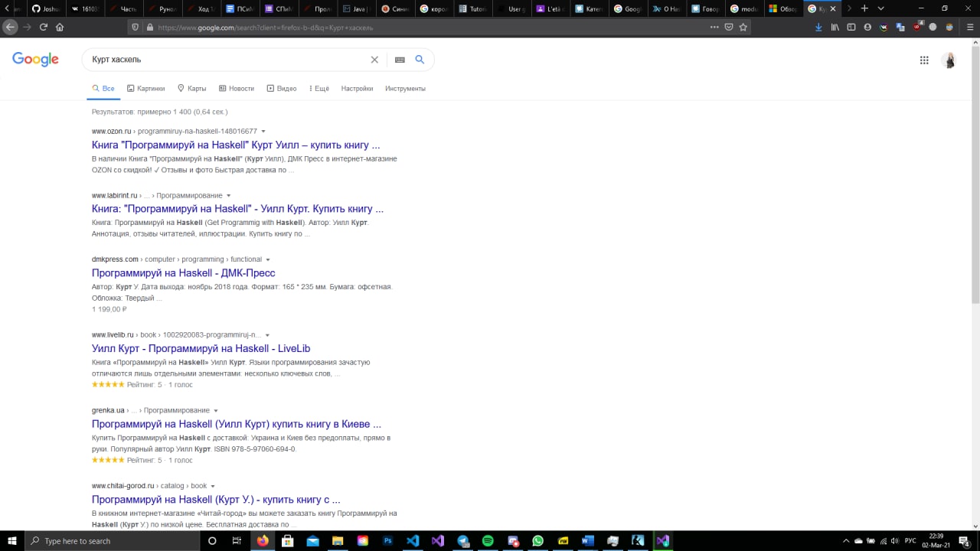Switch to Картинки search tab
The width and height of the screenshot is (980, 551).
[145, 89]
